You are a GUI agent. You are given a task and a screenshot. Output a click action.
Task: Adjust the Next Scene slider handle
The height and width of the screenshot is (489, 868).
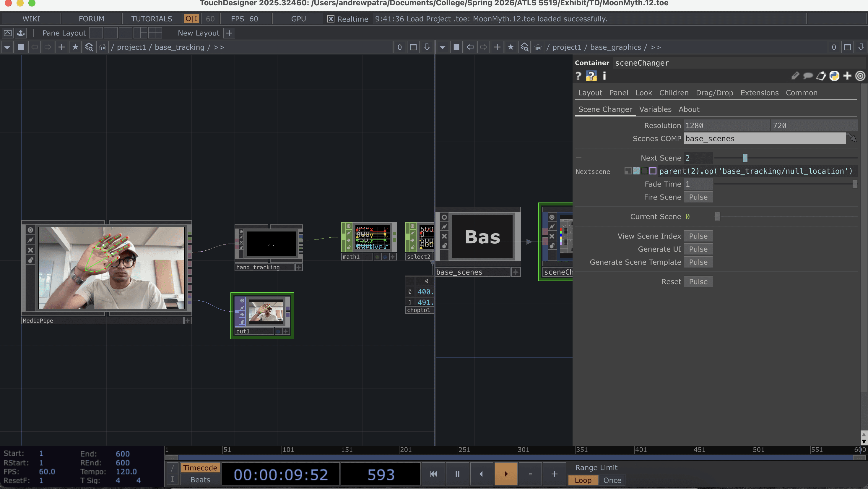coord(745,158)
